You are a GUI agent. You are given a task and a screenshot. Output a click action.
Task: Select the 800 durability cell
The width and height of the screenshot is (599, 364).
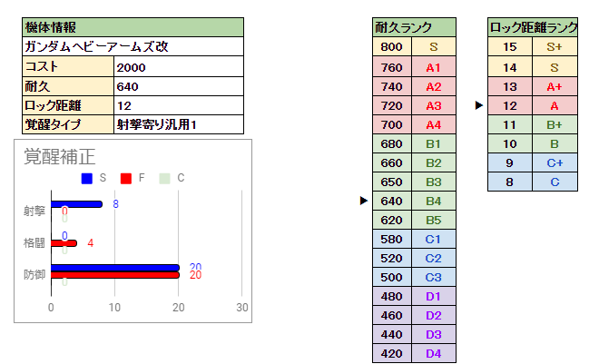tap(392, 46)
